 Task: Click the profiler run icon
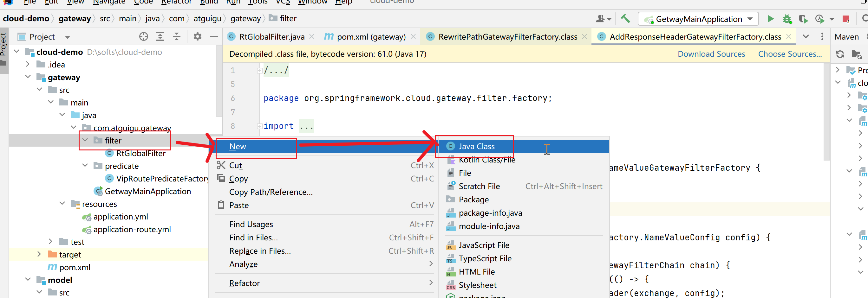pyautogui.click(x=819, y=19)
